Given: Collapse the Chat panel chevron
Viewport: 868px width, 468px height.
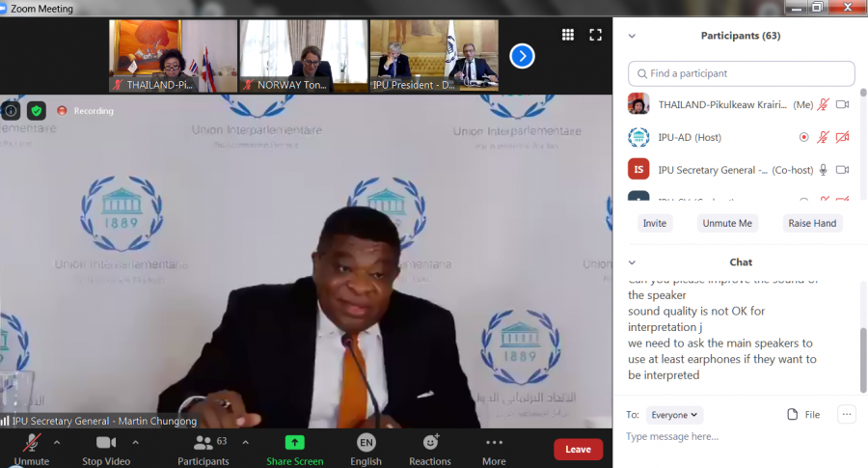Looking at the screenshot, I should coord(633,262).
